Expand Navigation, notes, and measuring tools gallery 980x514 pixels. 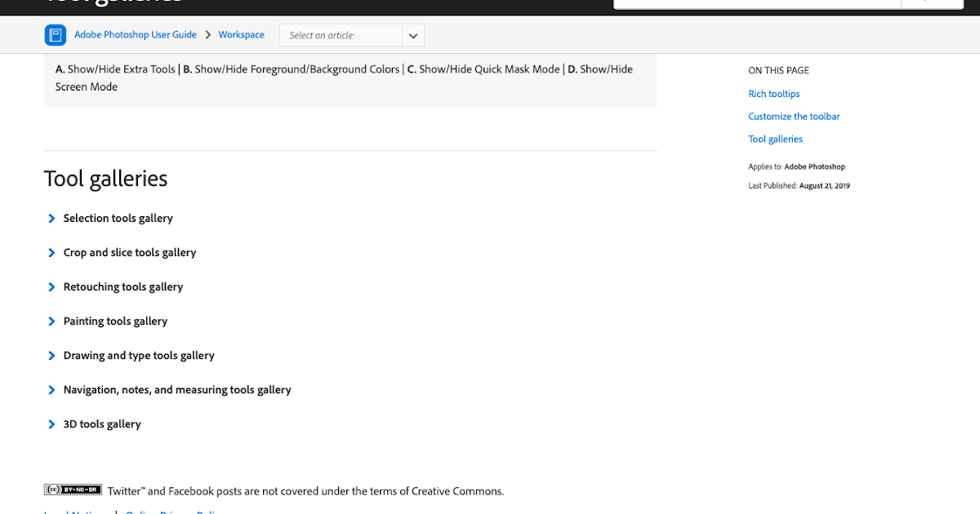coord(177,390)
